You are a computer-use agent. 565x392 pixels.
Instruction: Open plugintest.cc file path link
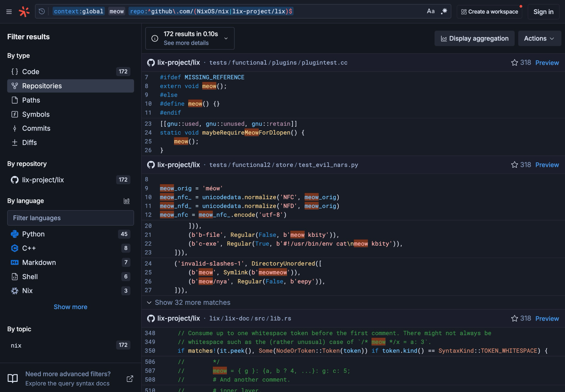pos(278,63)
